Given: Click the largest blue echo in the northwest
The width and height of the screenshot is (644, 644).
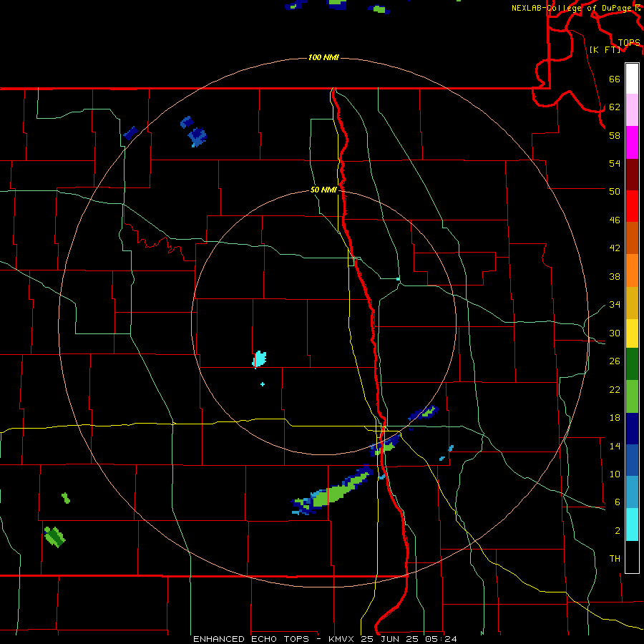Looking at the screenshot, I should coord(197,137).
